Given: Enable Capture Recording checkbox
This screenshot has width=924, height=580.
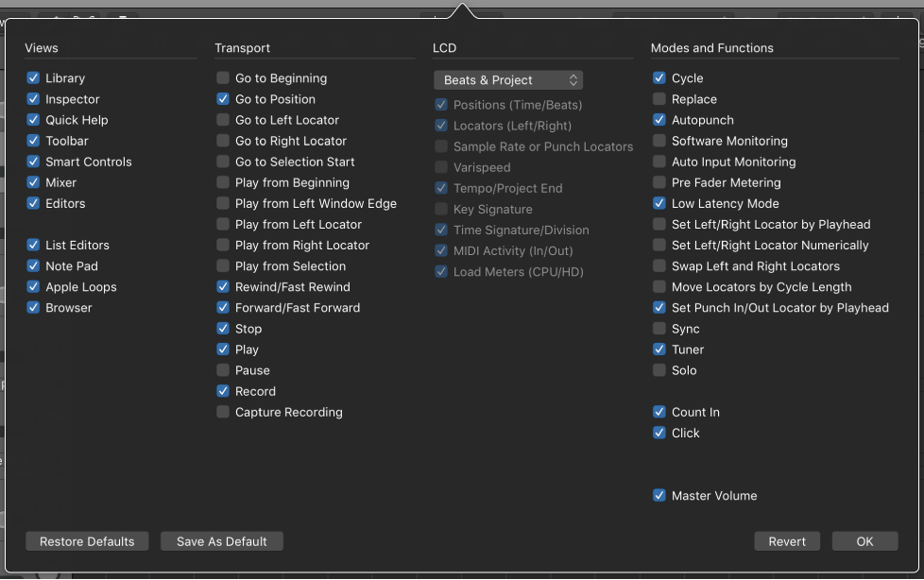Looking at the screenshot, I should coord(223,412).
